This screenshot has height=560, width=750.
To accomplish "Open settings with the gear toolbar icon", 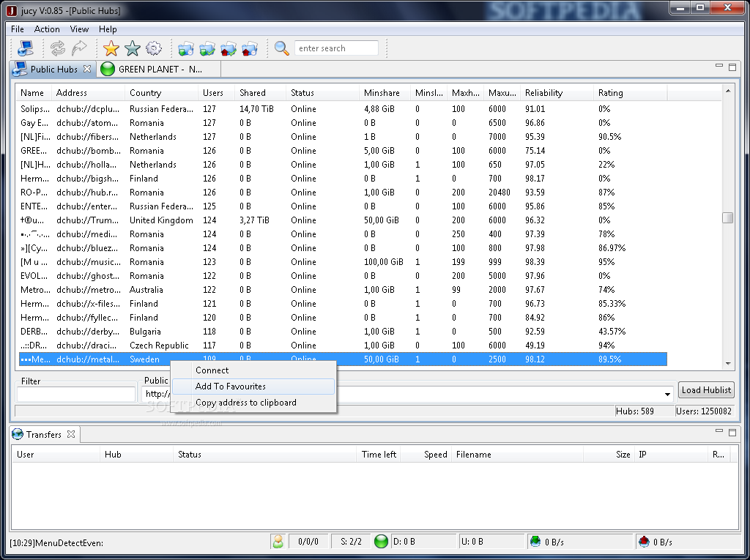I will tap(154, 48).
